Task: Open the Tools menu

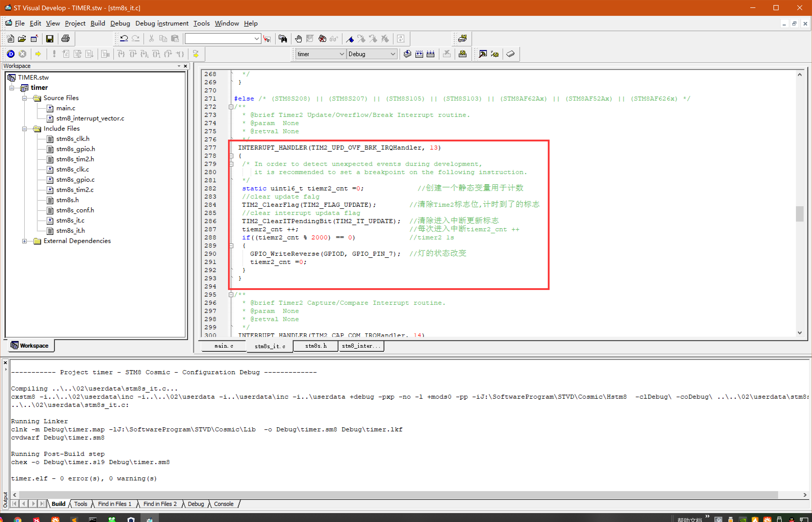Action: [x=201, y=23]
